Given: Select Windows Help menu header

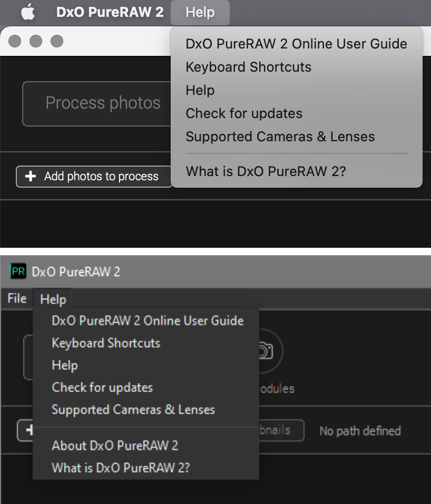Looking at the screenshot, I should [53, 299].
